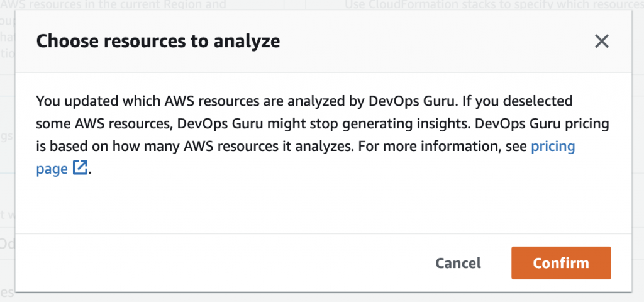Click the 'For more information, see' text
The height and width of the screenshot is (302, 644).
point(443,146)
